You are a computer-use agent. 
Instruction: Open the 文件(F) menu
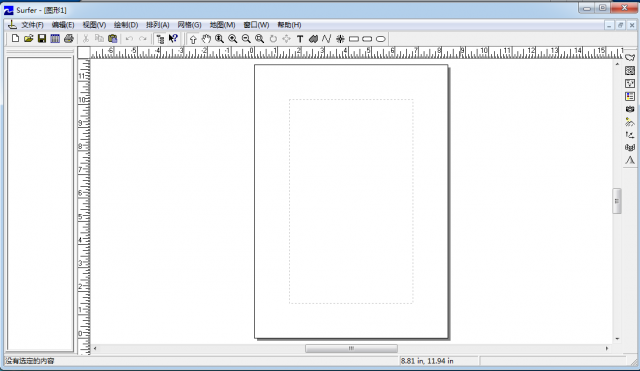click(x=32, y=25)
